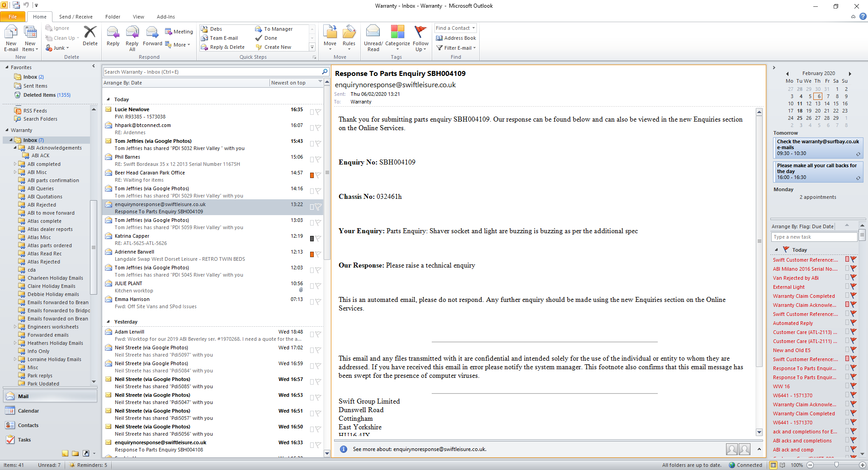Expand the Quick Steps gallery
868x470 pixels.
pyautogui.click(x=312, y=47)
